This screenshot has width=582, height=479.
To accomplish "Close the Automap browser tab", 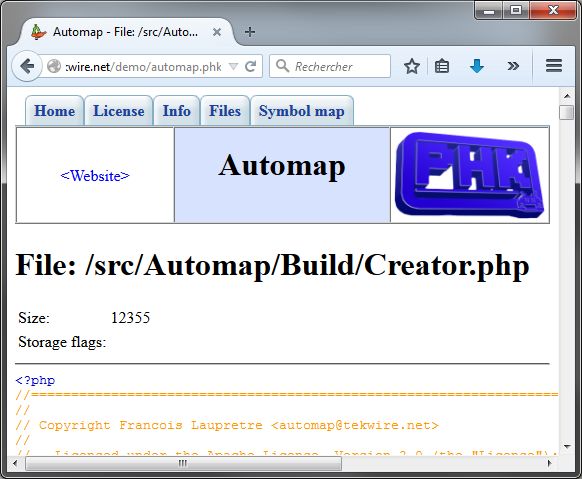I will (x=217, y=32).
